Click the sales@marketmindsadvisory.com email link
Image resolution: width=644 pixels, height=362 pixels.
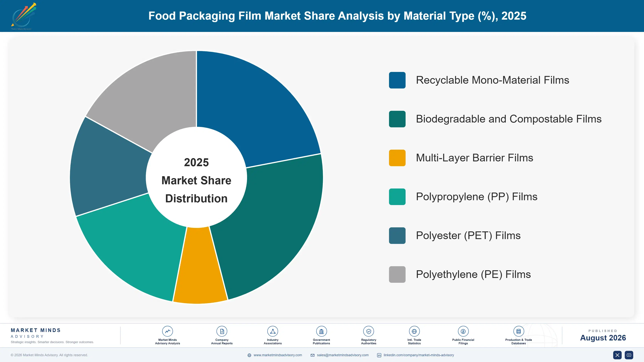point(343,355)
